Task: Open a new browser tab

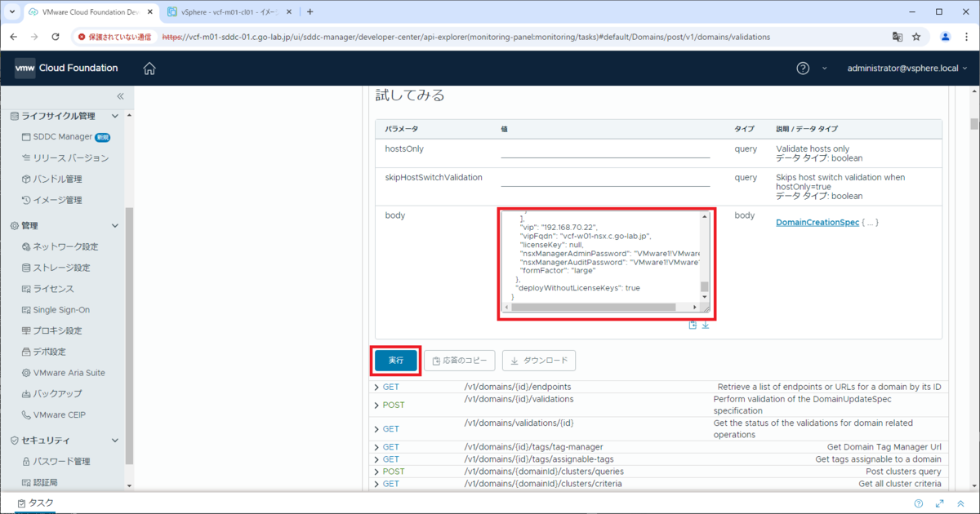Action: click(x=310, y=12)
